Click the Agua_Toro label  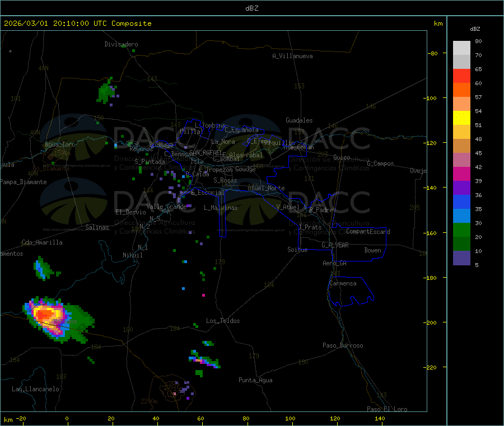(60, 144)
